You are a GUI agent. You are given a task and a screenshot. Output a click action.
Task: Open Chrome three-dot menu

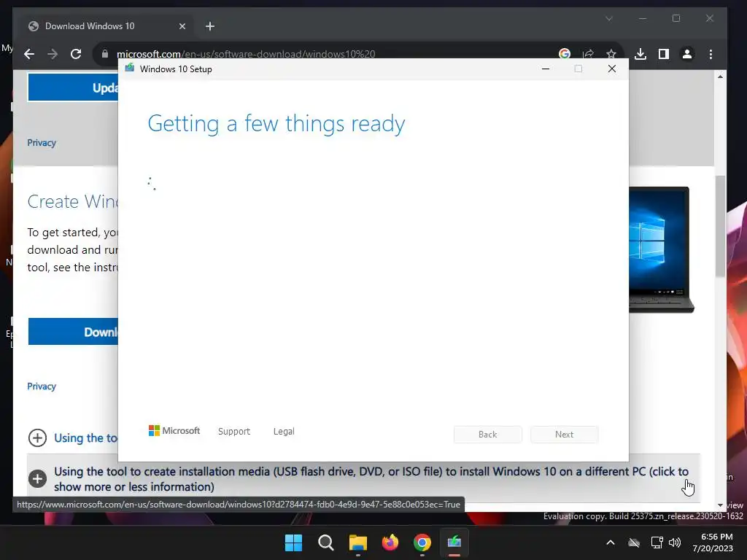pyautogui.click(x=711, y=54)
